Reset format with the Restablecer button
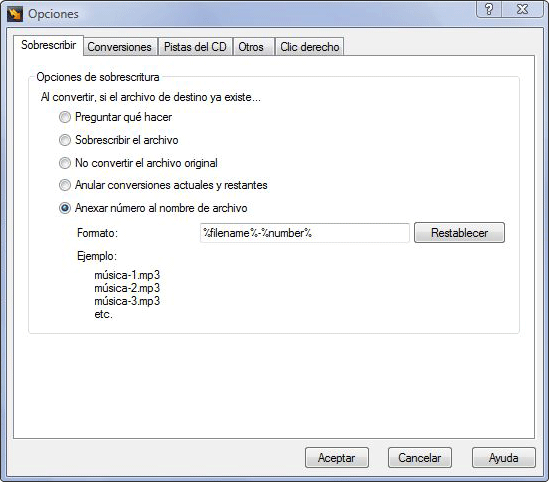Viewport: 549px width, 482px height. [459, 232]
